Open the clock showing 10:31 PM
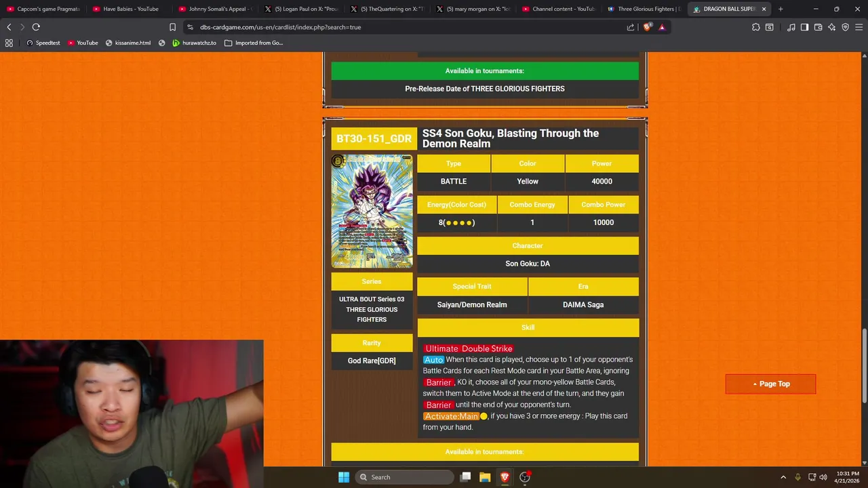 pos(848,477)
